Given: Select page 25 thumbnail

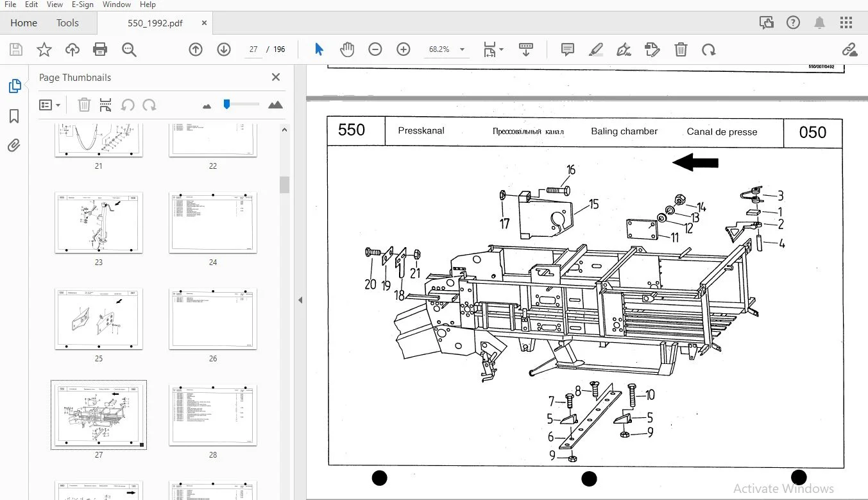Looking at the screenshot, I should coord(99,318).
